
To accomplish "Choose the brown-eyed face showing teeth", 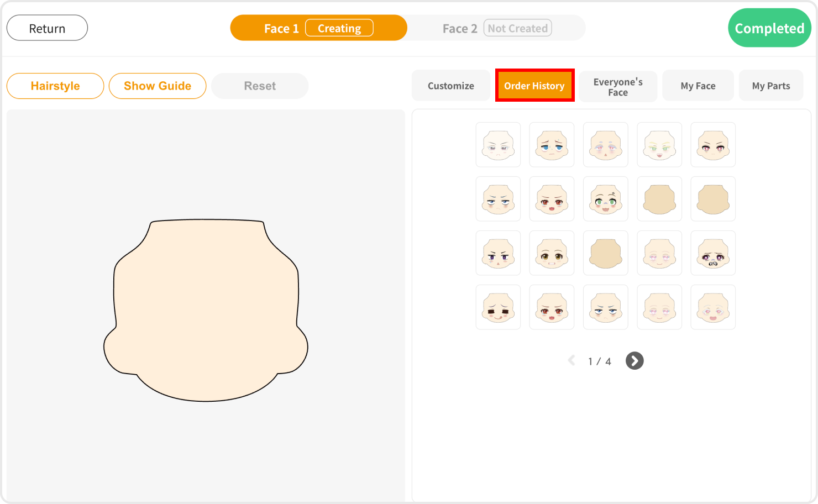I will pyautogui.click(x=552, y=253).
